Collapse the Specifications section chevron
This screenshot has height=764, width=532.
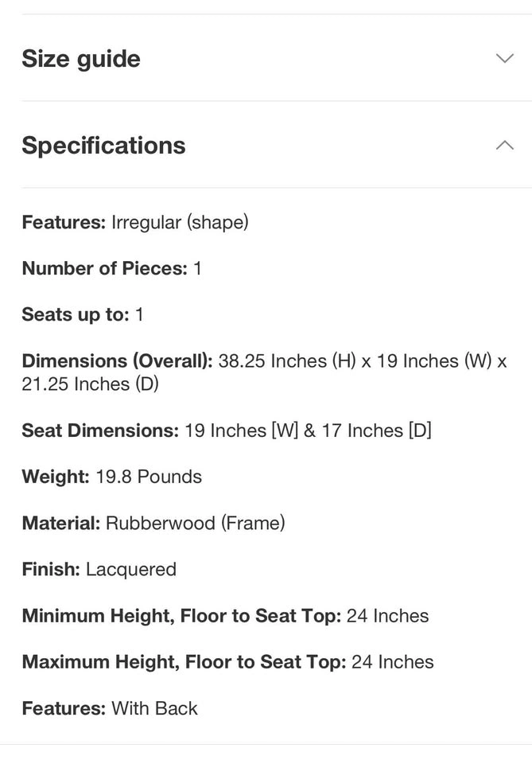(505, 145)
